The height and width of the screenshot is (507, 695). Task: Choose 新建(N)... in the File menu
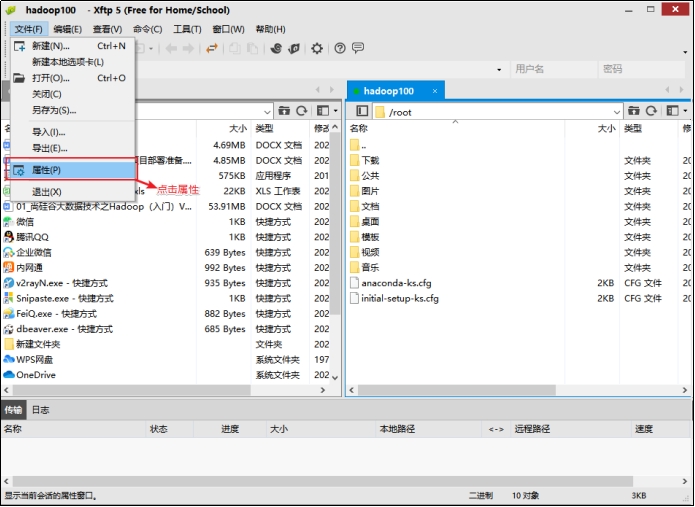(72, 46)
